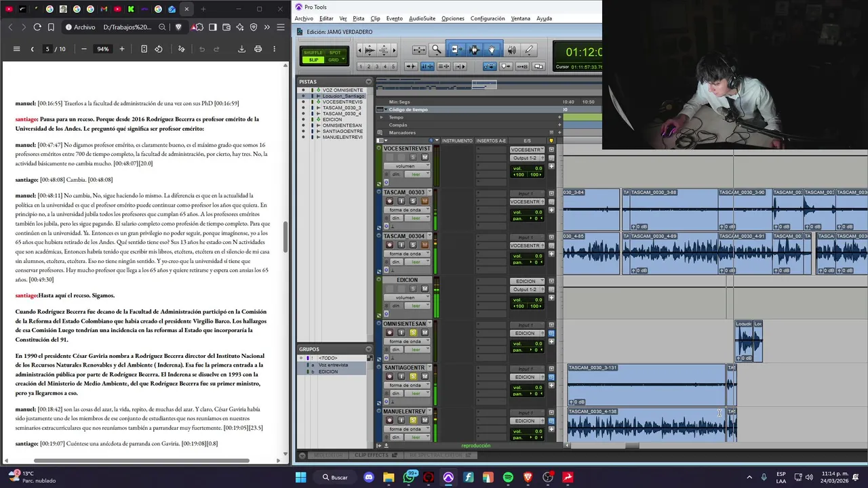Screen dimensions: 868x488
Task: Toggle visibility dot for EDICION track in list
Action: [x=303, y=119]
